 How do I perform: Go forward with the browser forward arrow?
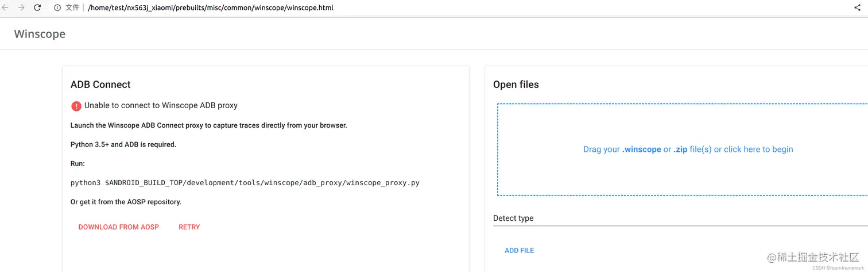21,8
